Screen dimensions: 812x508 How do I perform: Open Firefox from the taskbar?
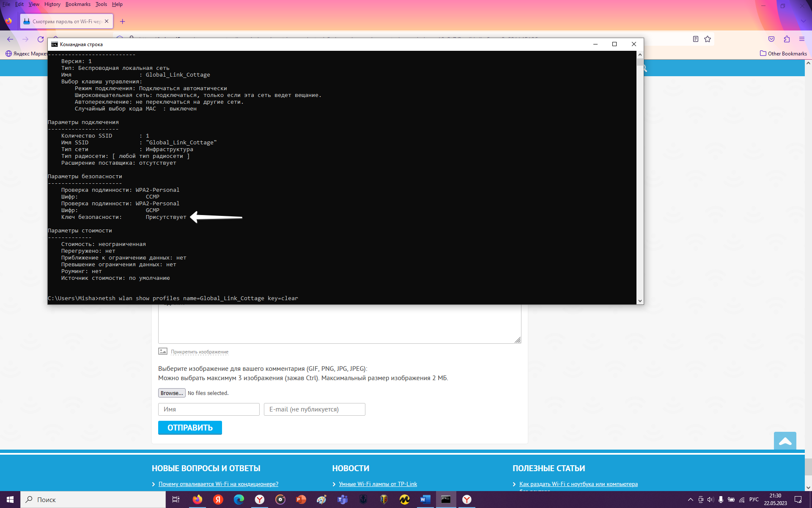[x=198, y=500]
